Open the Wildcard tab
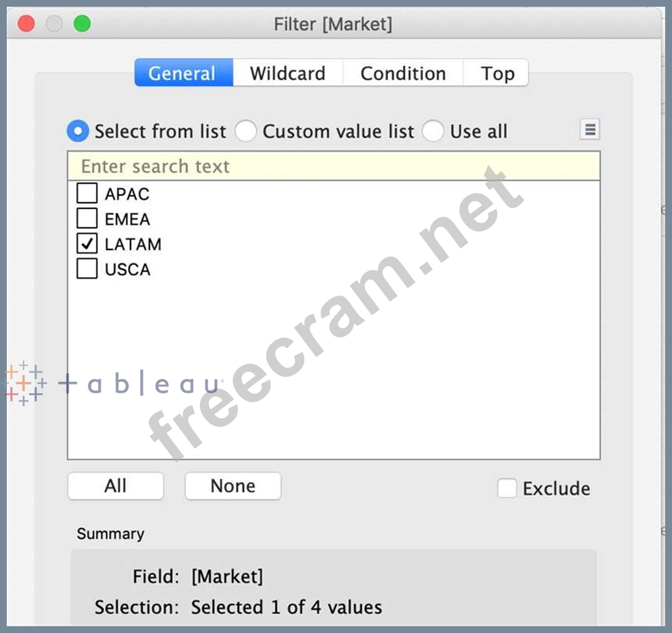Screen dimensions: 672x633 tap(288, 73)
